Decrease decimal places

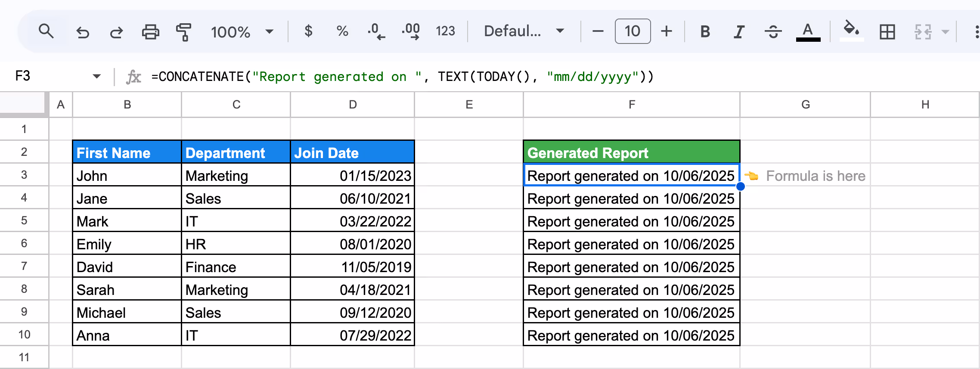376,31
